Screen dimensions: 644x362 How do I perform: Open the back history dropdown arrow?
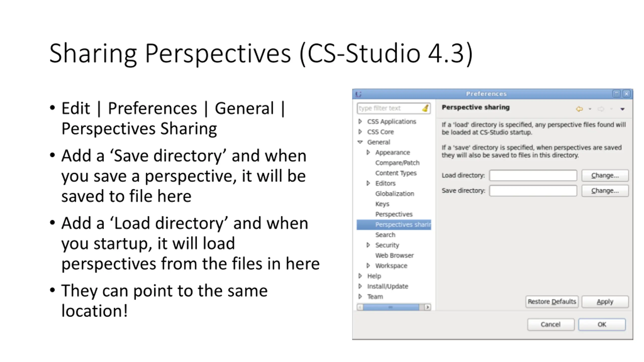coord(590,109)
